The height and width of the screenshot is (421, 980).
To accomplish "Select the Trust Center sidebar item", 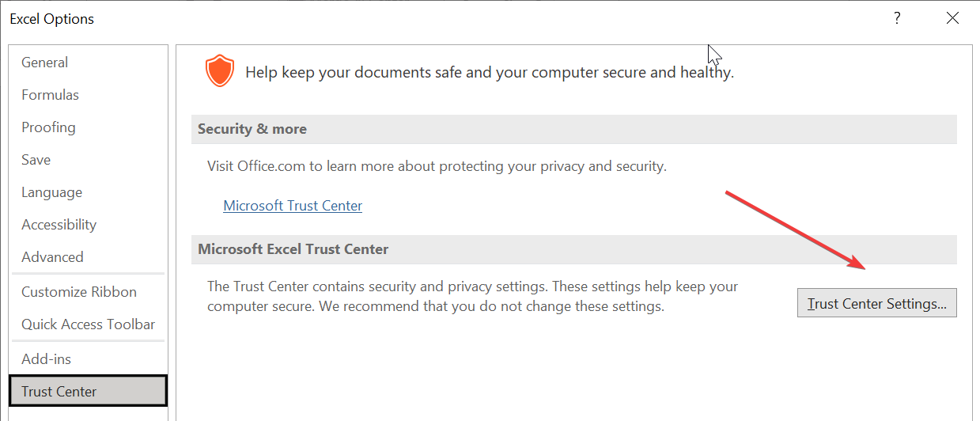I will tap(59, 392).
